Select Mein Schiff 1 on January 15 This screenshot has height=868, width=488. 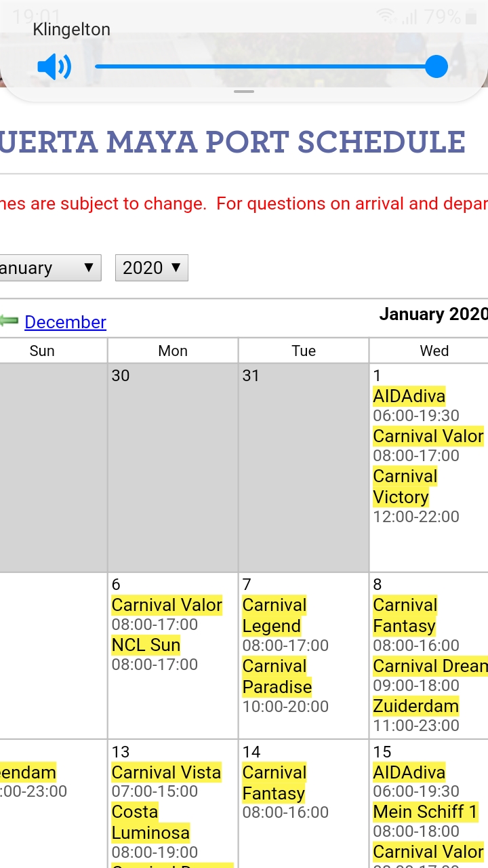click(425, 812)
